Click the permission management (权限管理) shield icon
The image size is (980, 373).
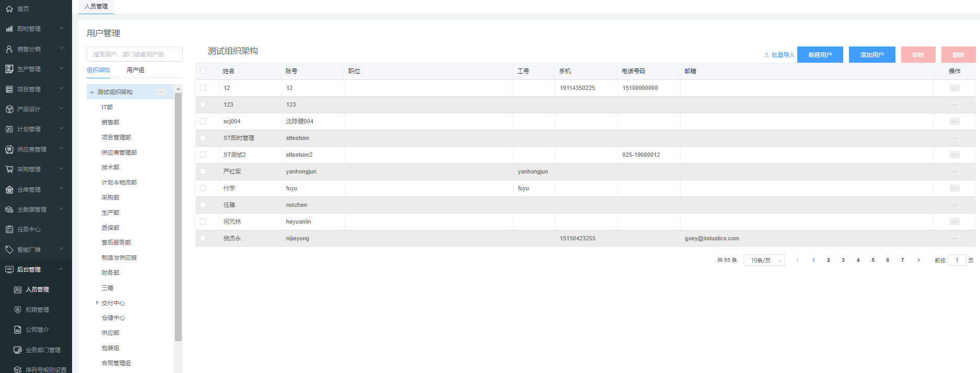(18, 310)
